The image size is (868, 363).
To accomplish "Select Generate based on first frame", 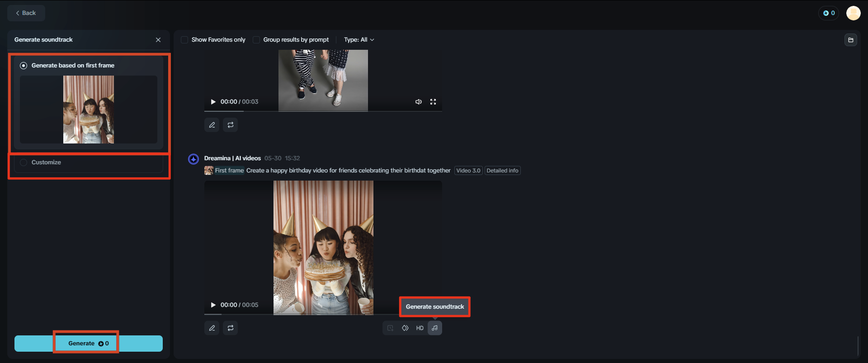I will pos(24,66).
